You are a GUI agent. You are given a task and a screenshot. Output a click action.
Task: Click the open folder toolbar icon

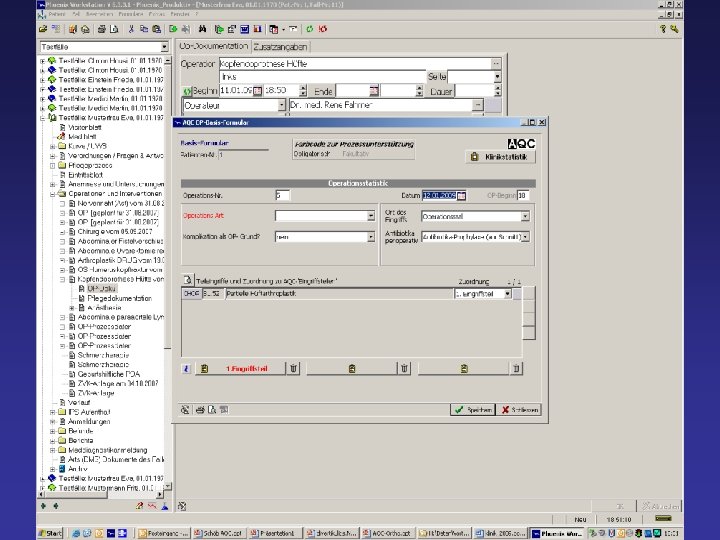point(43,29)
